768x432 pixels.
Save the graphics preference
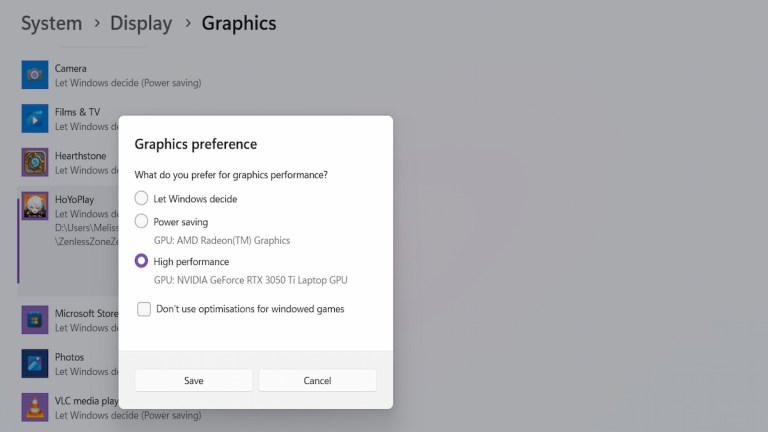(x=194, y=380)
